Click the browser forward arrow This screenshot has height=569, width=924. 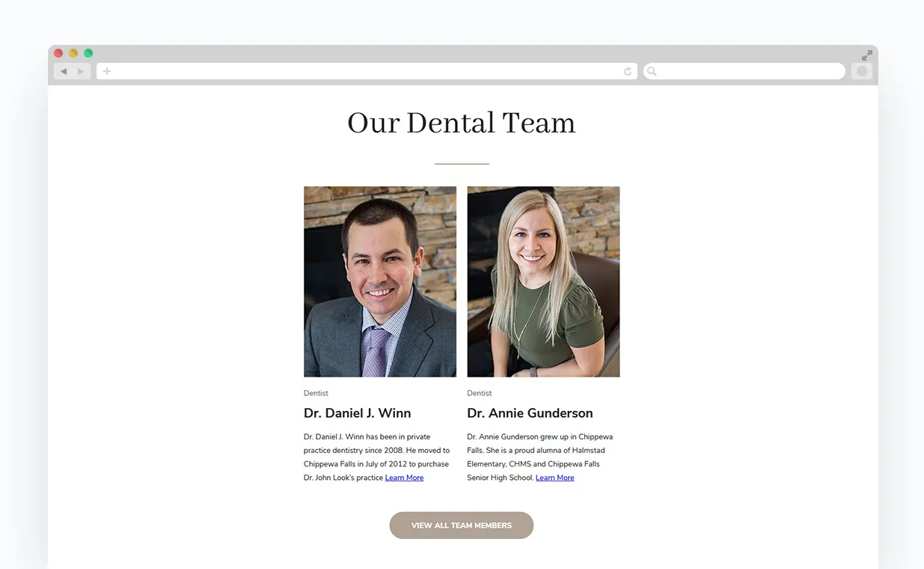click(x=82, y=71)
